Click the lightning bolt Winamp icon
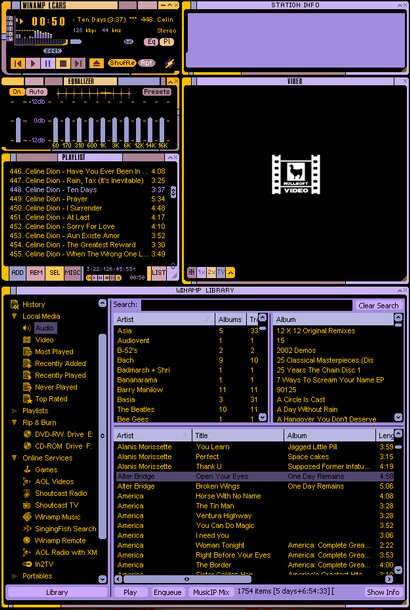This screenshot has width=410, height=610. click(x=170, y=63)
